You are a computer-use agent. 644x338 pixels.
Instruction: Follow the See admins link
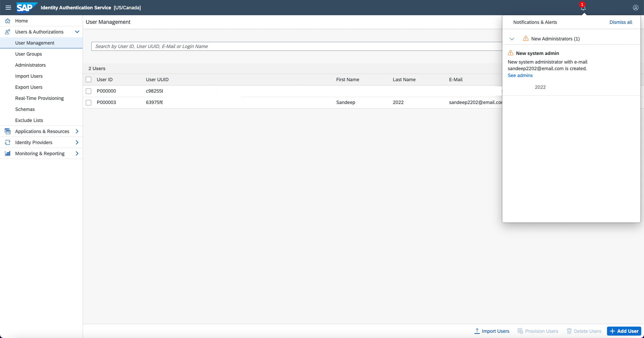520,75
